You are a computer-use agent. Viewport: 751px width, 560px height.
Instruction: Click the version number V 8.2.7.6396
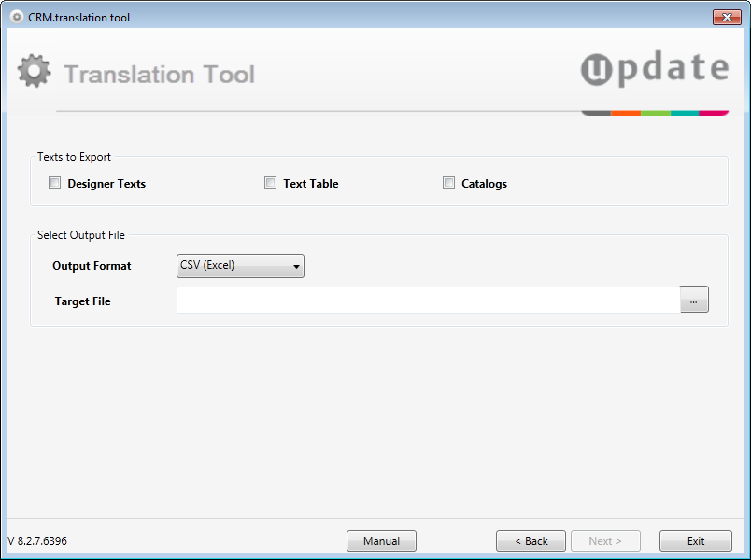coord(37,540)
